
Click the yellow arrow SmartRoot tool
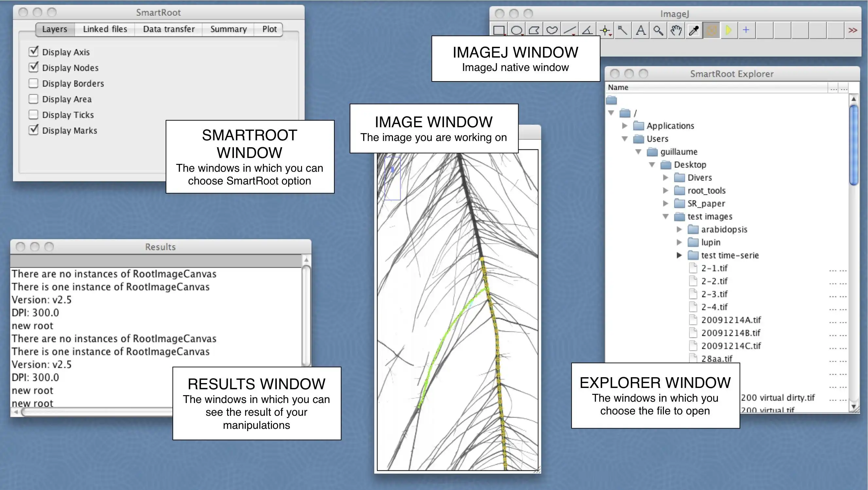click(x=729, y=30)
